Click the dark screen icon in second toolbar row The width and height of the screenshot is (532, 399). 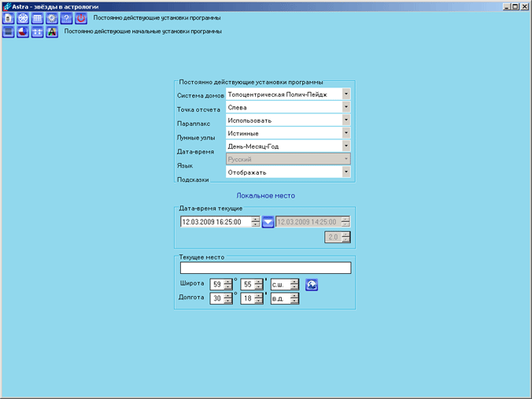pos(9,32)
